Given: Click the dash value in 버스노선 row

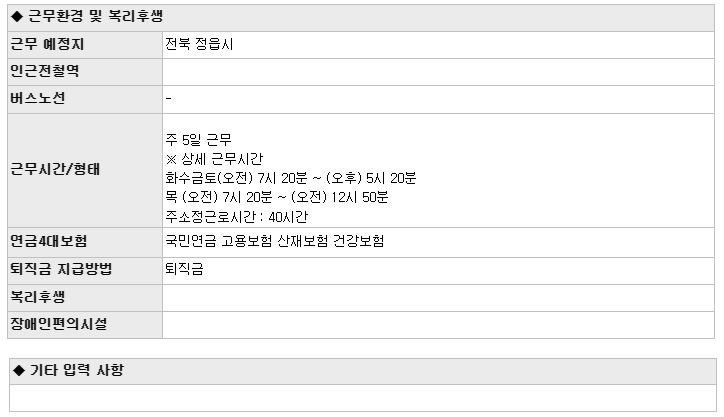Looking at the screenshot, I should (169, 98).
